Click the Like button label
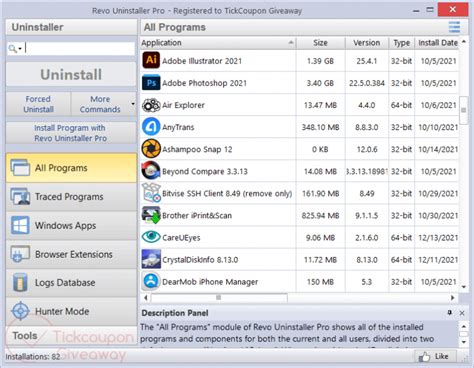474x368 pixels. [441, 356]
